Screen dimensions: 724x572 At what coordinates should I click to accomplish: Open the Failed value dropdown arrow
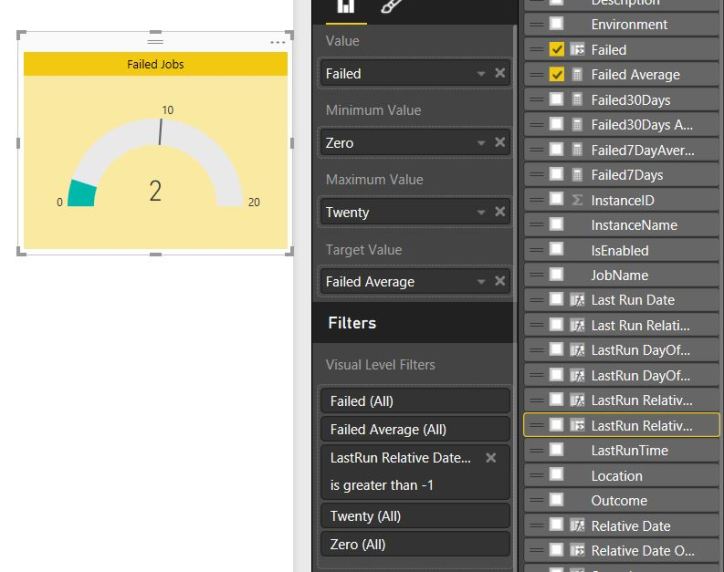click(x=481, y=74)
